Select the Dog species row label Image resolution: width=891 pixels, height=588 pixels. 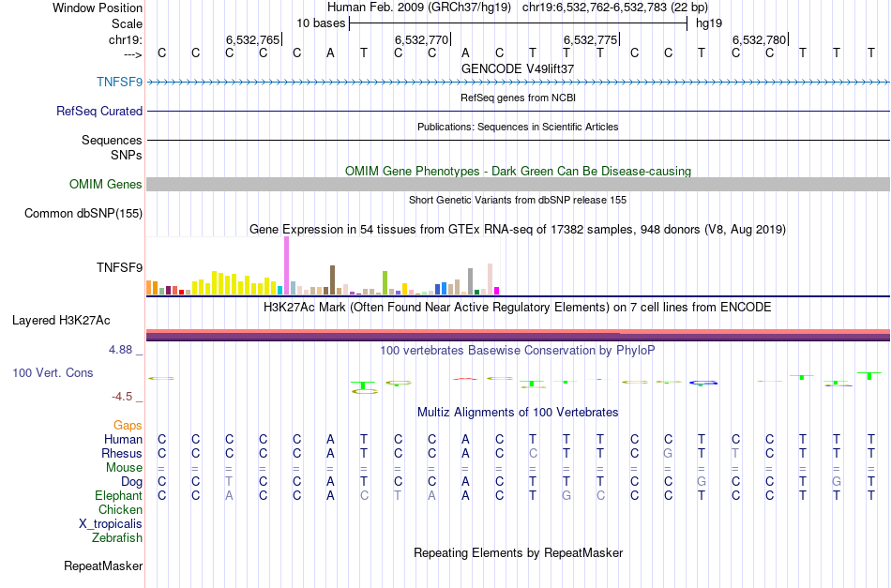131,482
